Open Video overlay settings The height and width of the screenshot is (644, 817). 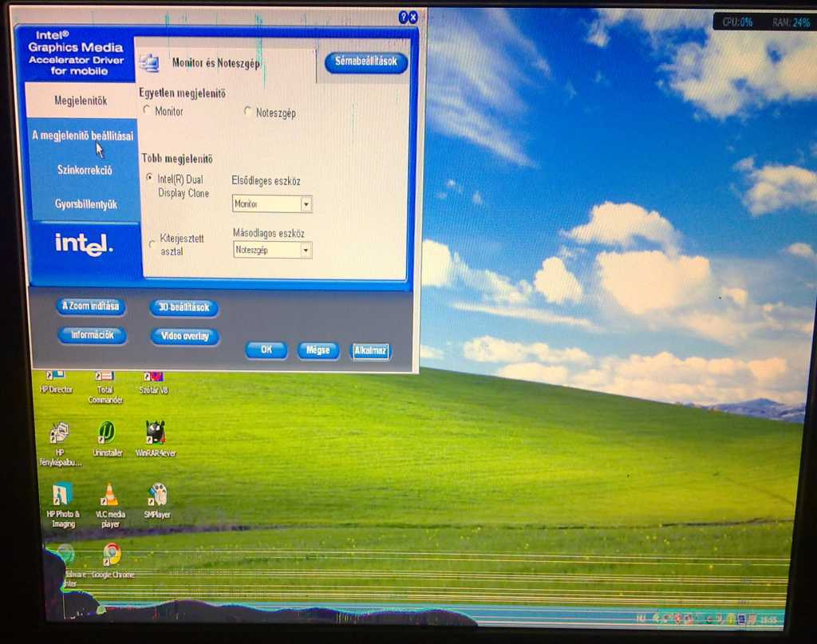pos(185,336)
